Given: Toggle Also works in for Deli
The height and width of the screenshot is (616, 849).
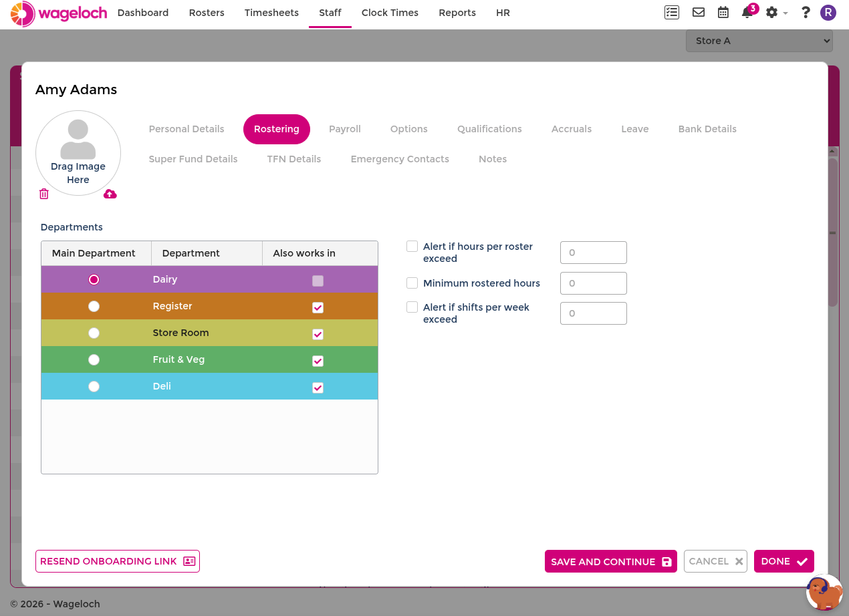Looking at the screenshot, I should (x=318, y=388).
